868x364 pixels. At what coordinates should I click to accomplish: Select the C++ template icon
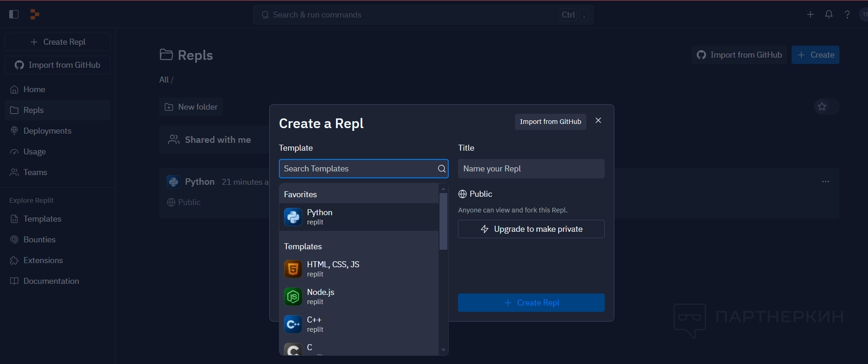[293, 324]
